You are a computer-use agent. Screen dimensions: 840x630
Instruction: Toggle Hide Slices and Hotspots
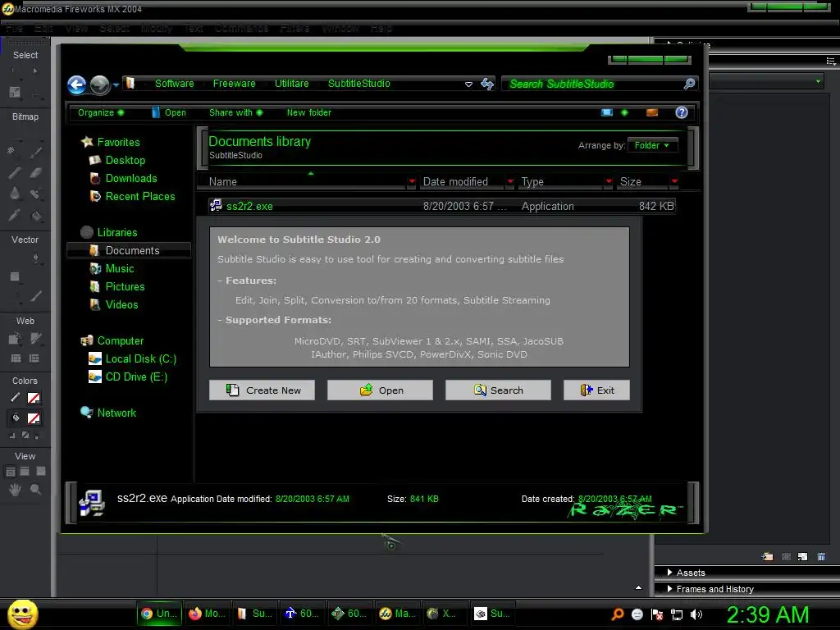pyautogui.click(x=16, y=358)
